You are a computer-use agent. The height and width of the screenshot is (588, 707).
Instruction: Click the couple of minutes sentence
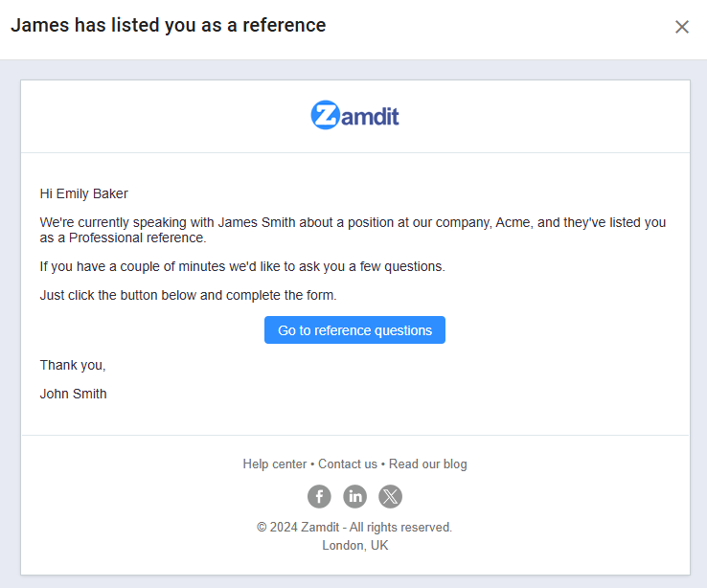(x=242, y=266)
